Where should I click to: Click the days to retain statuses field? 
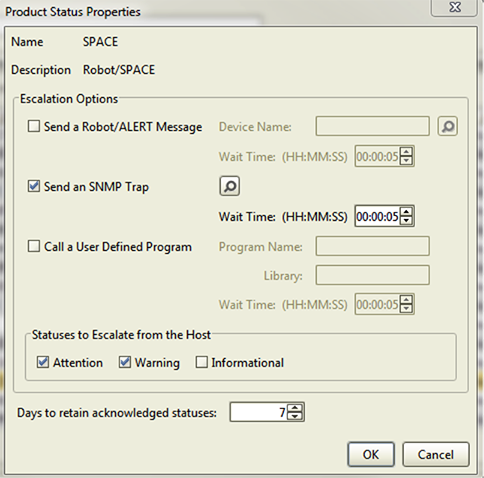[x=259, y=412]
